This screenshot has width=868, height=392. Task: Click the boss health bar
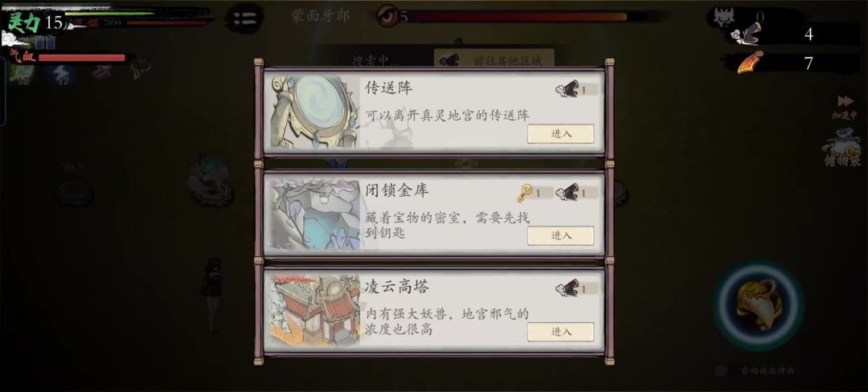coord(518,17)
